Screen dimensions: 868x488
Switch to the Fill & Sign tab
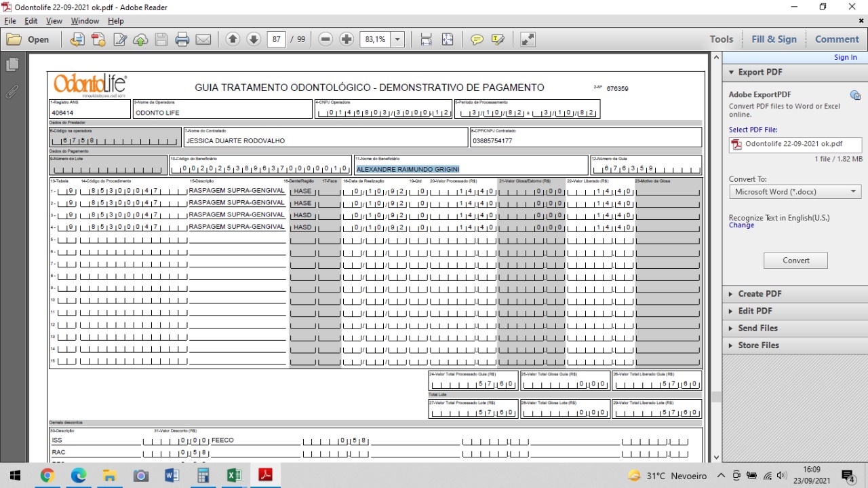point(774,39)
